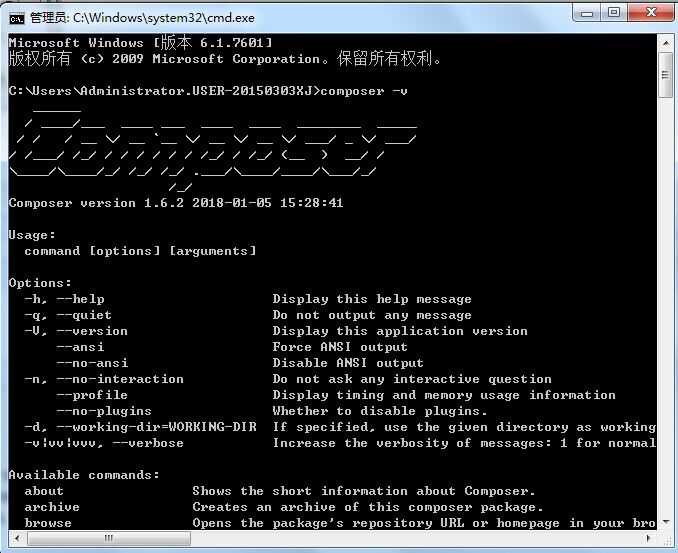This screenshot has height=553, width=678.
Task: Click 'command [options] [arguments]' text
Action: pos(141,251)
